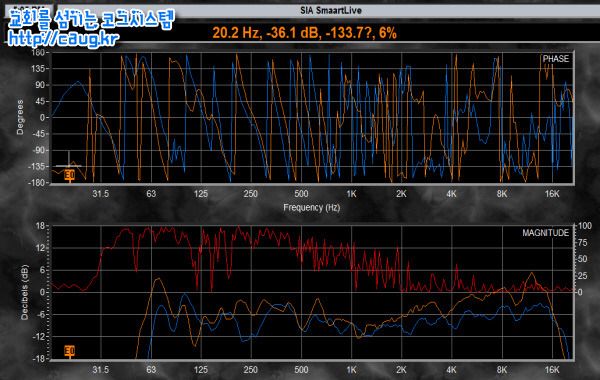Click the -180 value on the phase axis
This screenshot has width=600, height=380.
click(x=38, y=183)
